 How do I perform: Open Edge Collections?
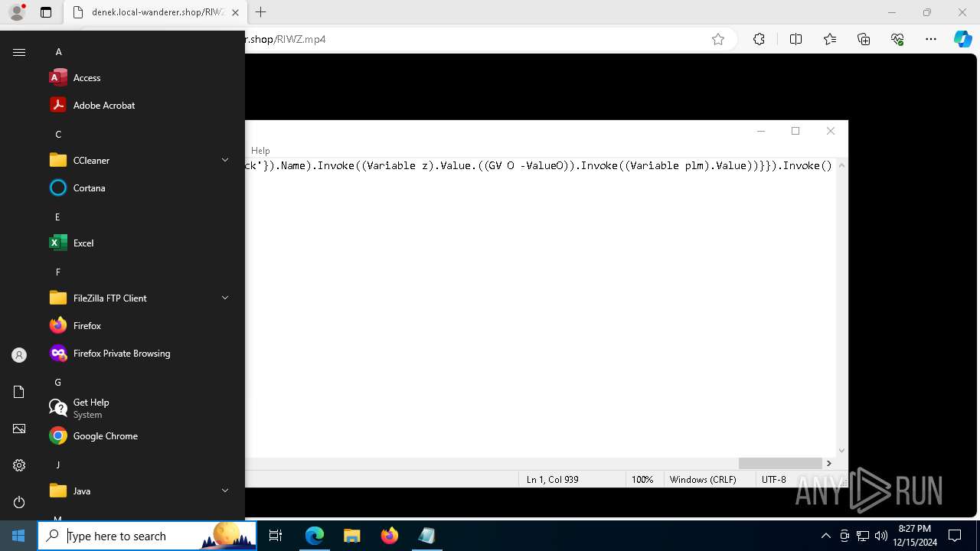[x=864, y=39]
